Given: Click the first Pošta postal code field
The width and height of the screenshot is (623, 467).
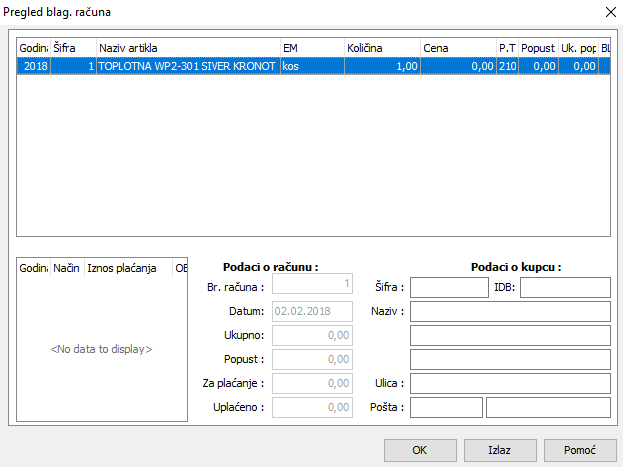Looking at the screenshot, I should point(446,408).
